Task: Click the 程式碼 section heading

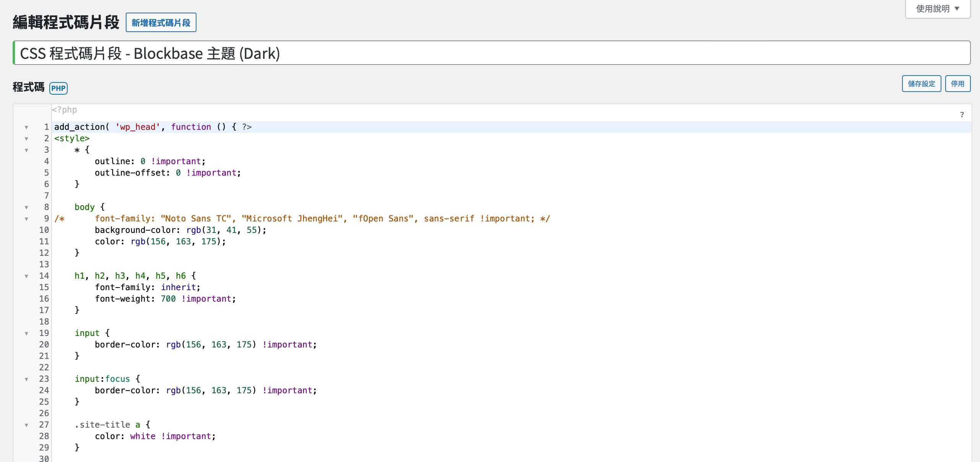Action: (x=29, y=87)
